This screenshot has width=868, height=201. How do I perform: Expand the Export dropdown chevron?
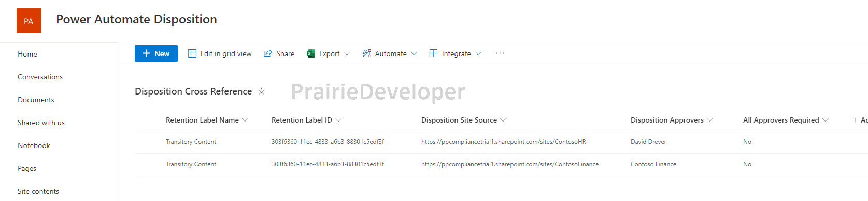coord(347,53)
